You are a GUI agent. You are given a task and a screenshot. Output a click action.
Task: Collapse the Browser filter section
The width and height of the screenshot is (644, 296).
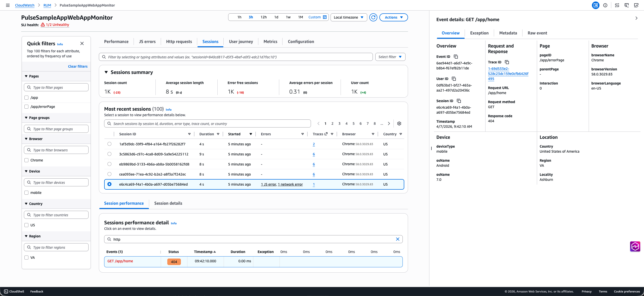click(26, 139)
